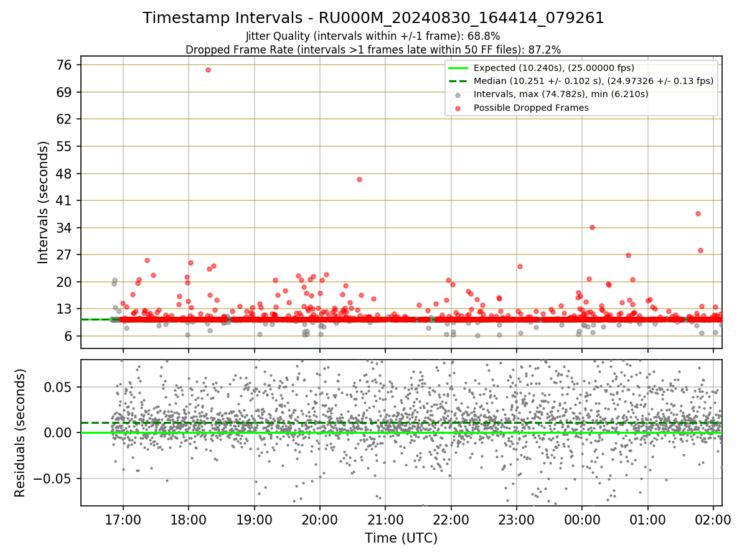This screenshot has height=560, width=747.
Task: Click the red outlier point near 34 seconds just after 00:00
Action: [x=592, y=227]
